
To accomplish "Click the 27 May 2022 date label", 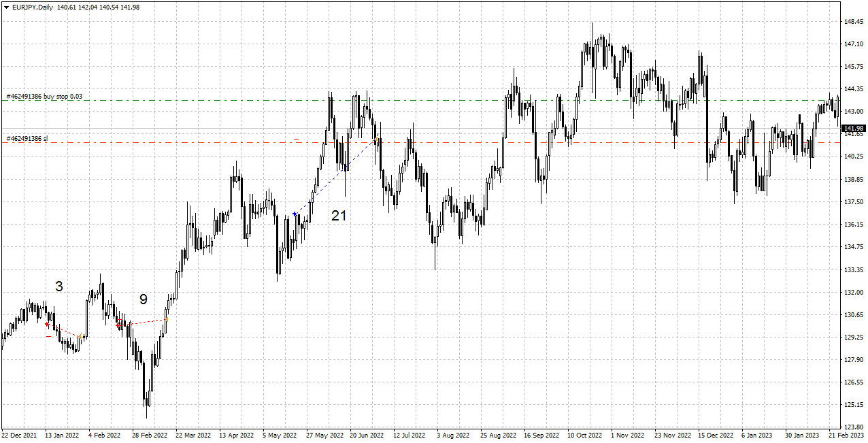I will [x=324, y=435].
